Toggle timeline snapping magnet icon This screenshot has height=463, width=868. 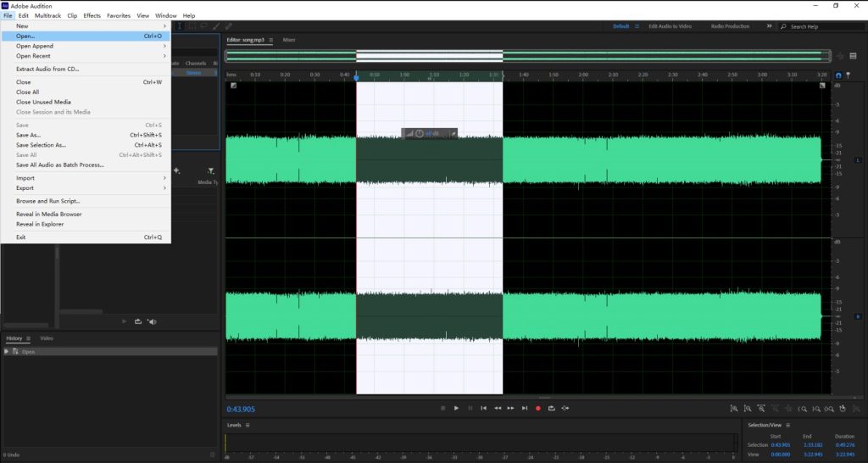838,75
